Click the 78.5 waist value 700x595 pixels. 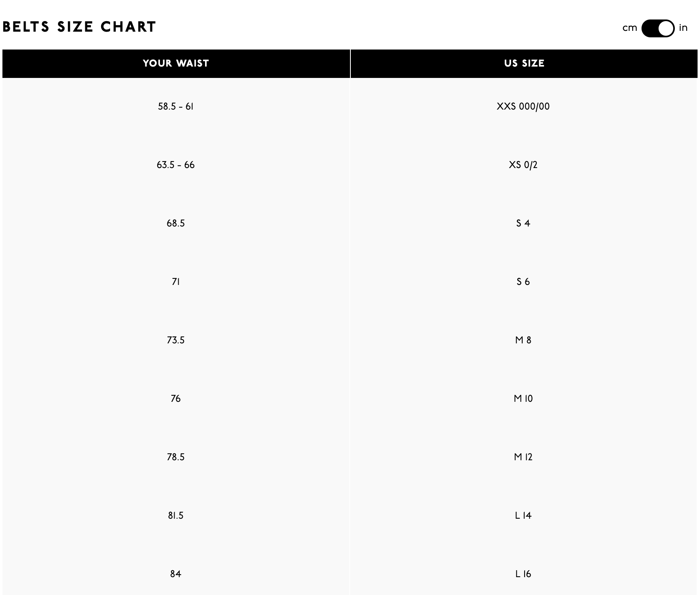[176, 457]
